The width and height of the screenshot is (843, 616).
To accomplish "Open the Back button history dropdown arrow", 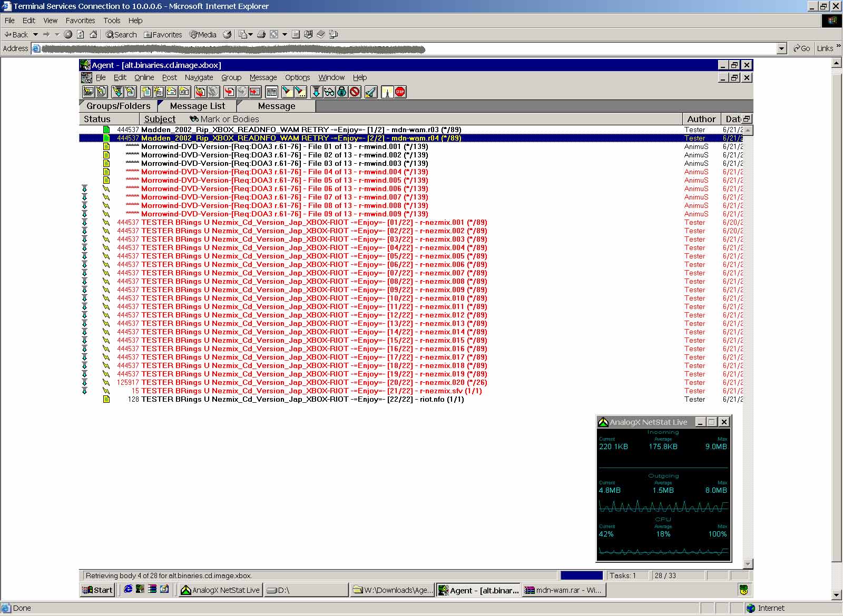I will click(x=35, y=34).
